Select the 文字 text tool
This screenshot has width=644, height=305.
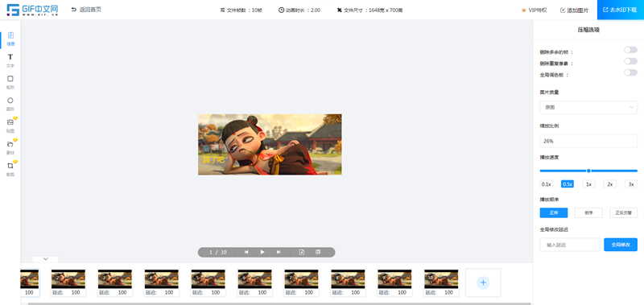click(10, 60)
